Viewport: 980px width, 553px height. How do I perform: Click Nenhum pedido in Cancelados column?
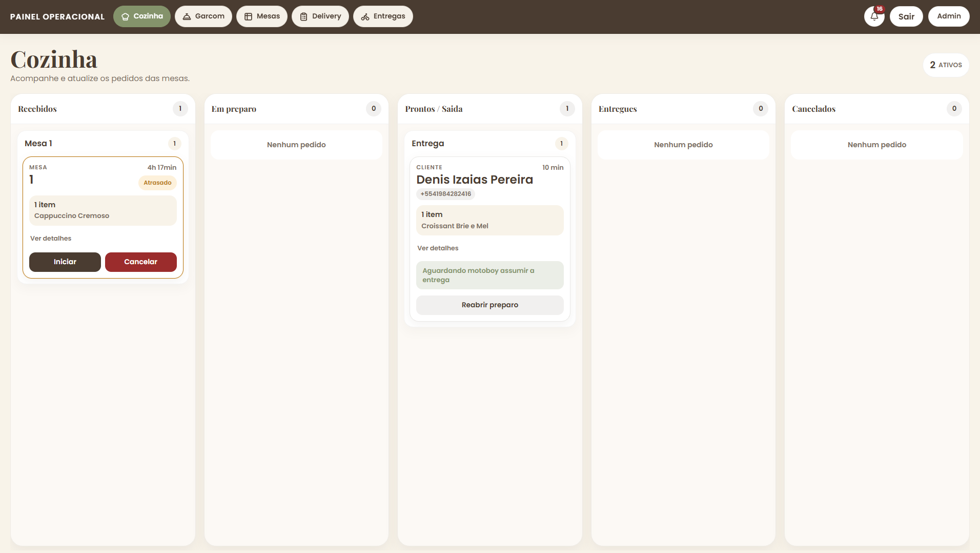pyautogui.click(x=877, y=145)
